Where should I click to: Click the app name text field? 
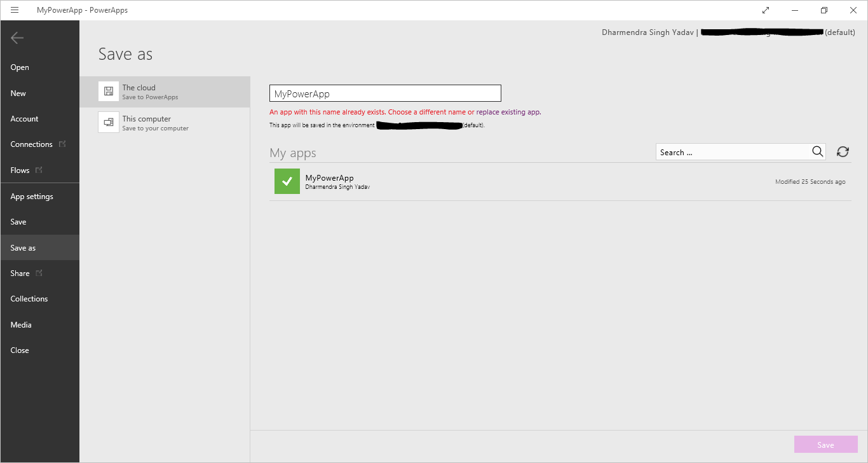pyautogui.click(x=385, y=93)
